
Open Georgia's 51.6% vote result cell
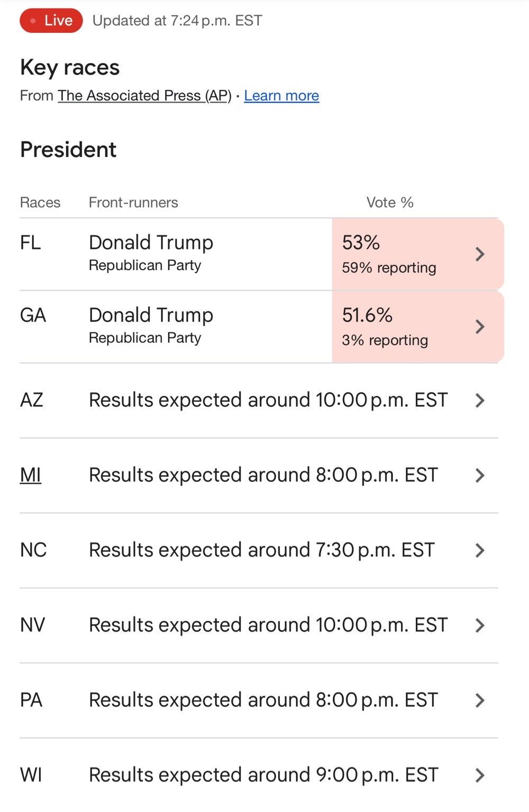[x=418, y=327]
